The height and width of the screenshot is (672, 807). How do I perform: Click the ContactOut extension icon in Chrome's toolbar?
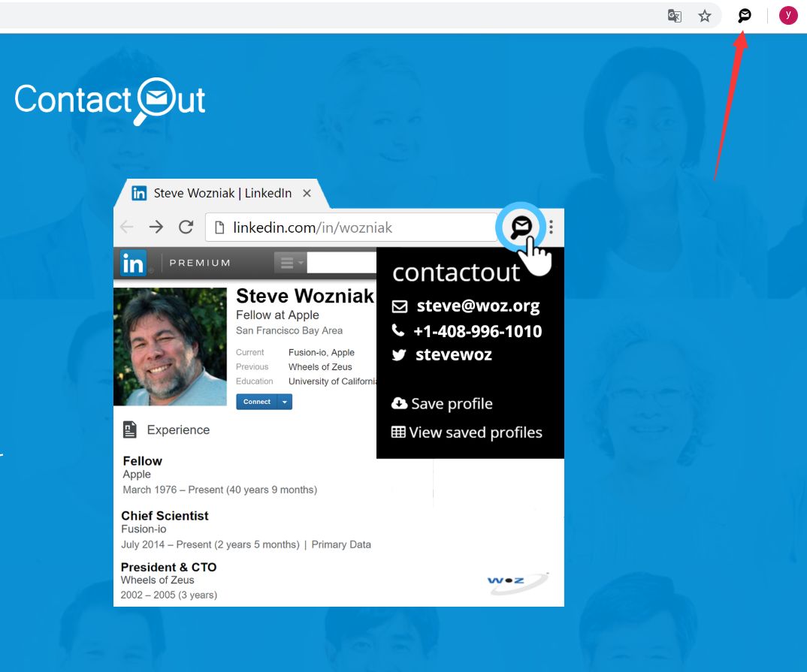[744, 15]
